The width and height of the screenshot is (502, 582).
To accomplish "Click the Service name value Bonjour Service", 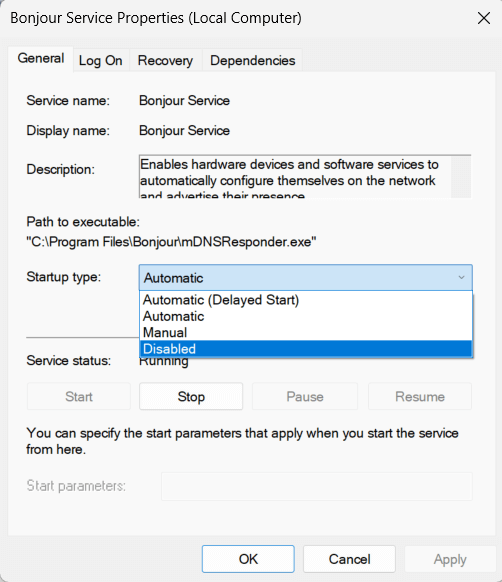I will 184,101.
